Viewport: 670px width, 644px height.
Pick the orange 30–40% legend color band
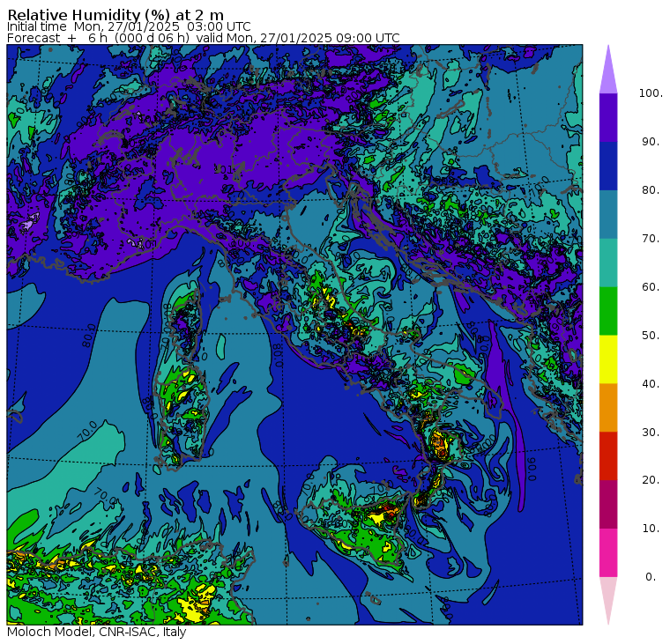tap(608, 407)
